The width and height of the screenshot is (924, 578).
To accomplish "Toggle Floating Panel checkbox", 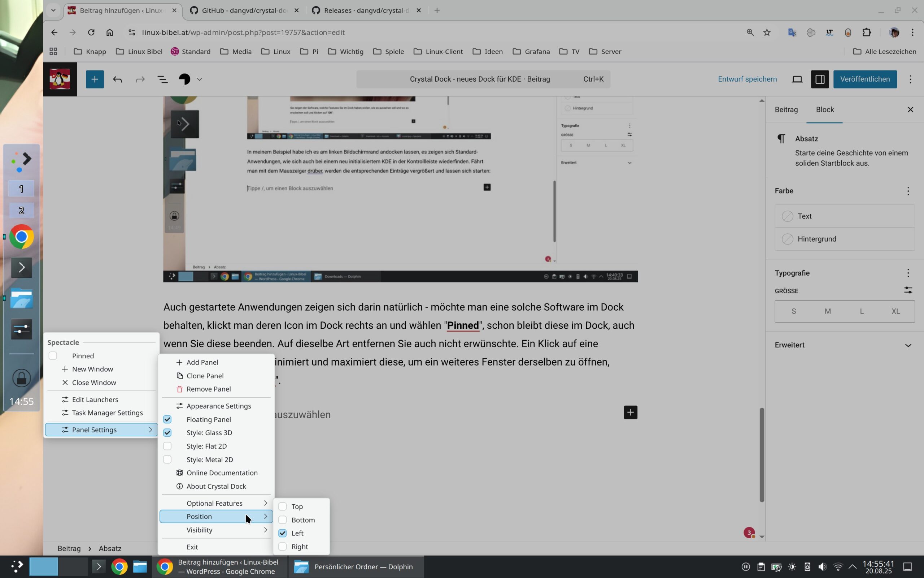I will [167, 419].
